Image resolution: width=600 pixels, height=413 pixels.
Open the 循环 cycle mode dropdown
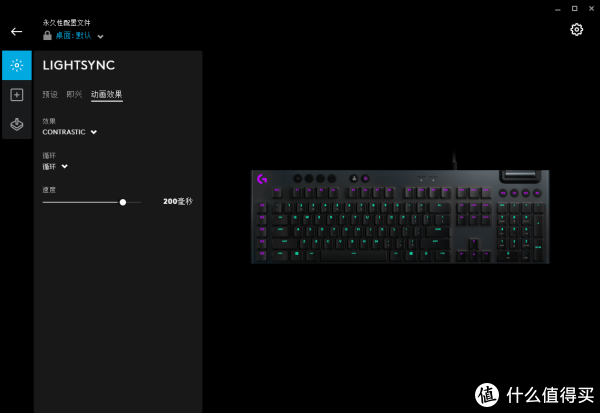coord(55,167)
